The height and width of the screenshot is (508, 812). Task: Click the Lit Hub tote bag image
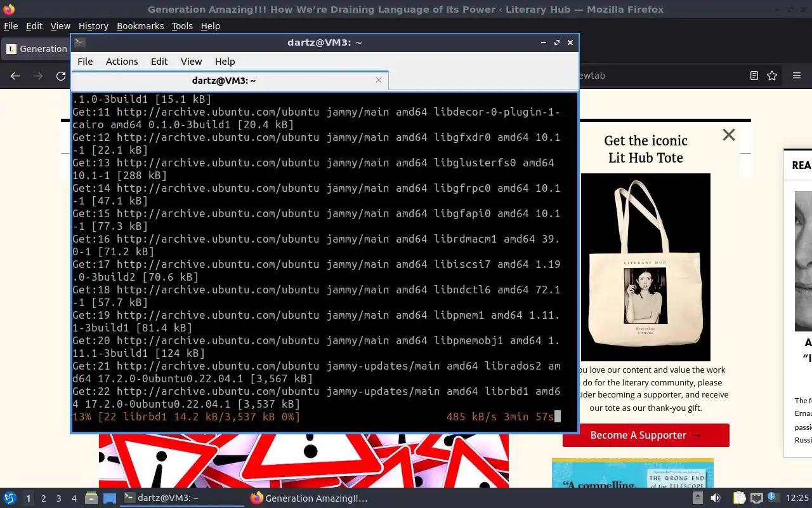(645, 267)
